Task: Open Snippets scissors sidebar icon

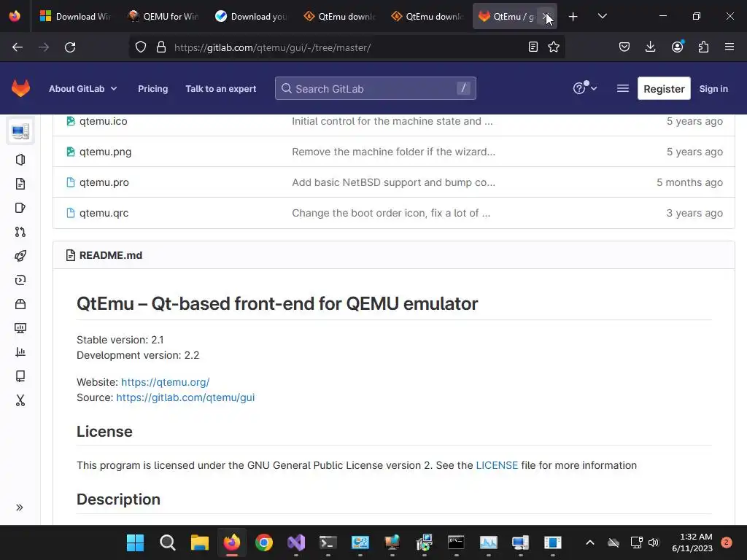Action: pyautogui.click(x=20, y=400)
